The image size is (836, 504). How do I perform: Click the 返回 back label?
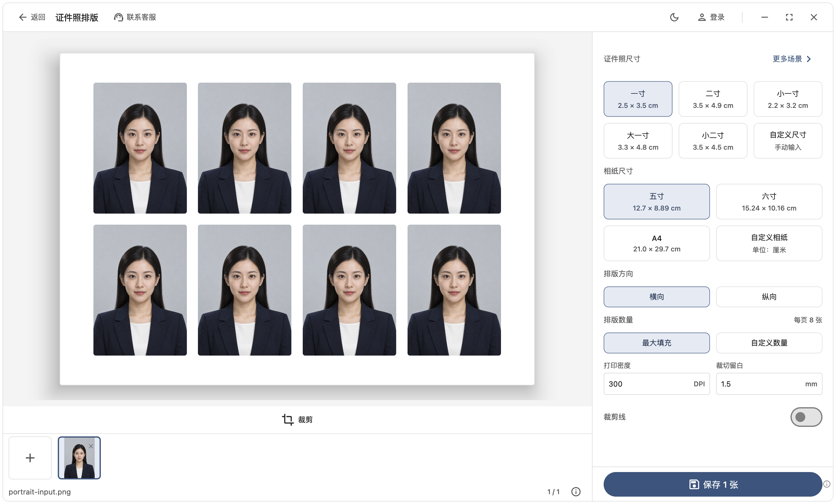tap(38, 17)
